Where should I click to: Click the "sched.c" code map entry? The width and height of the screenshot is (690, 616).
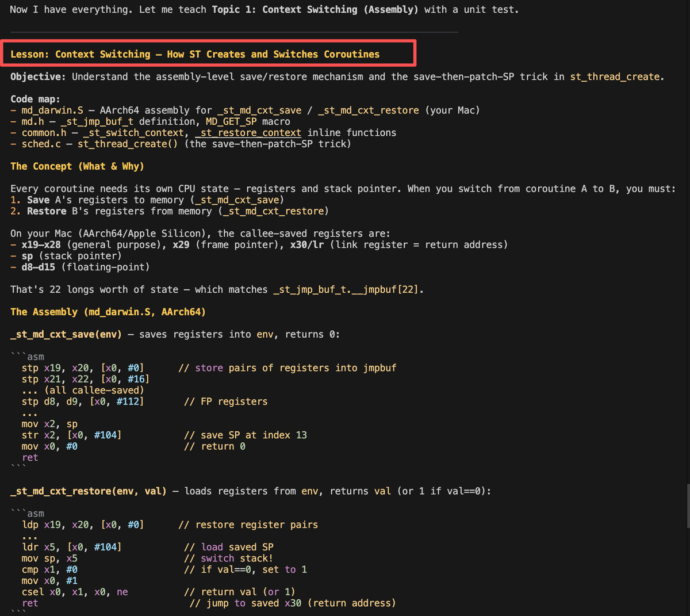[41, 144]
